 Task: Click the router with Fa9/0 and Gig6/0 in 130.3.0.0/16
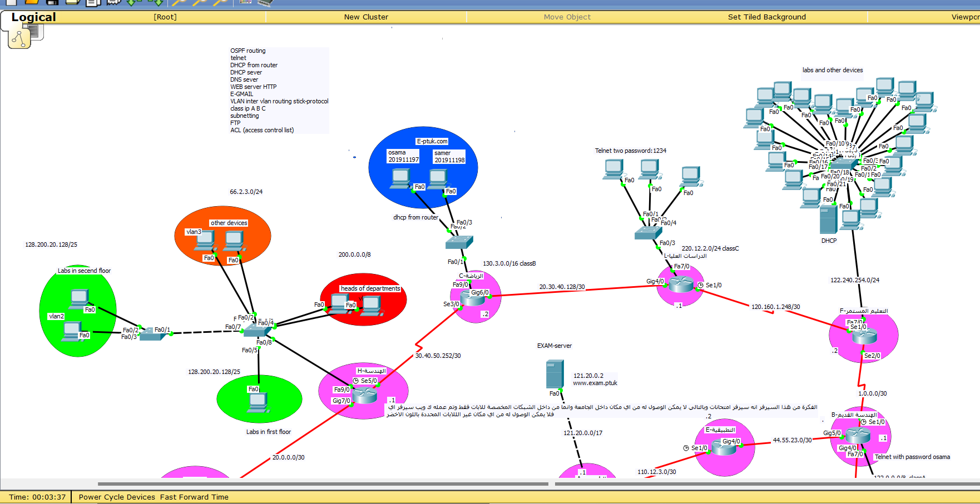pos(473,299)
